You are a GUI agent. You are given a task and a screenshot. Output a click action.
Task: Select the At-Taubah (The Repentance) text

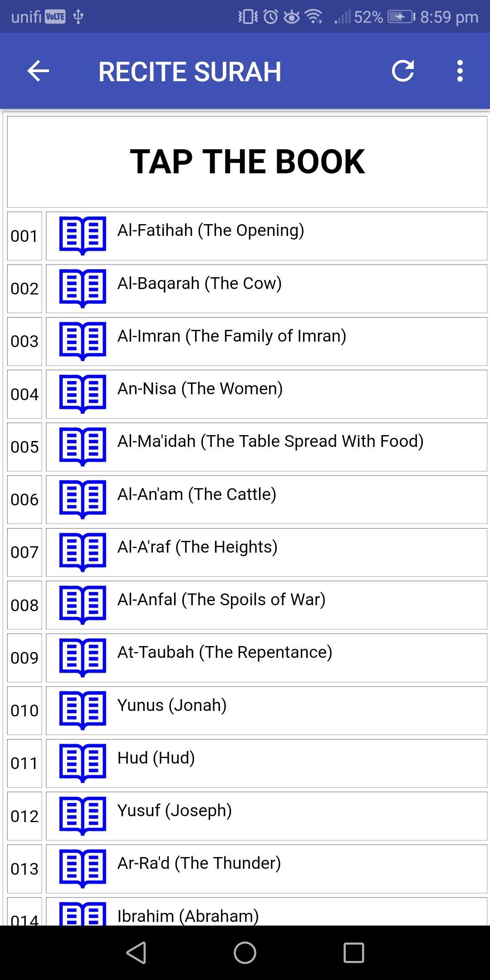pos(225,652)
